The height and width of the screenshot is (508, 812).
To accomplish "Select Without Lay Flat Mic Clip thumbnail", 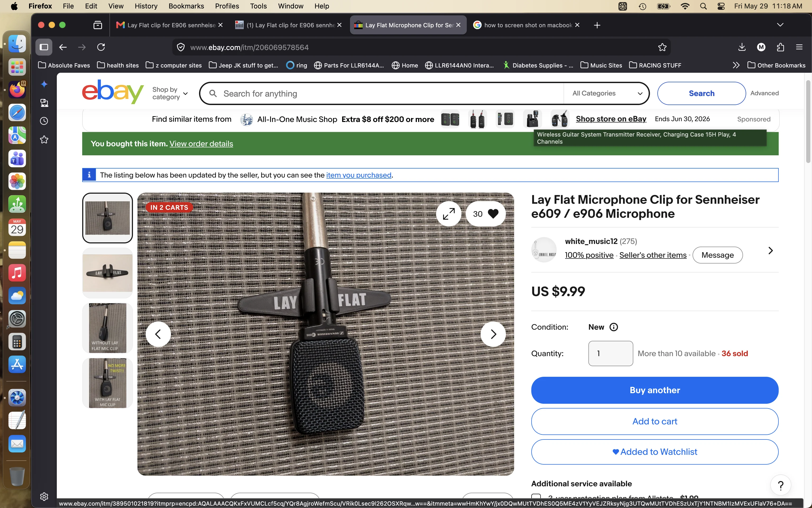I will 107,328.
